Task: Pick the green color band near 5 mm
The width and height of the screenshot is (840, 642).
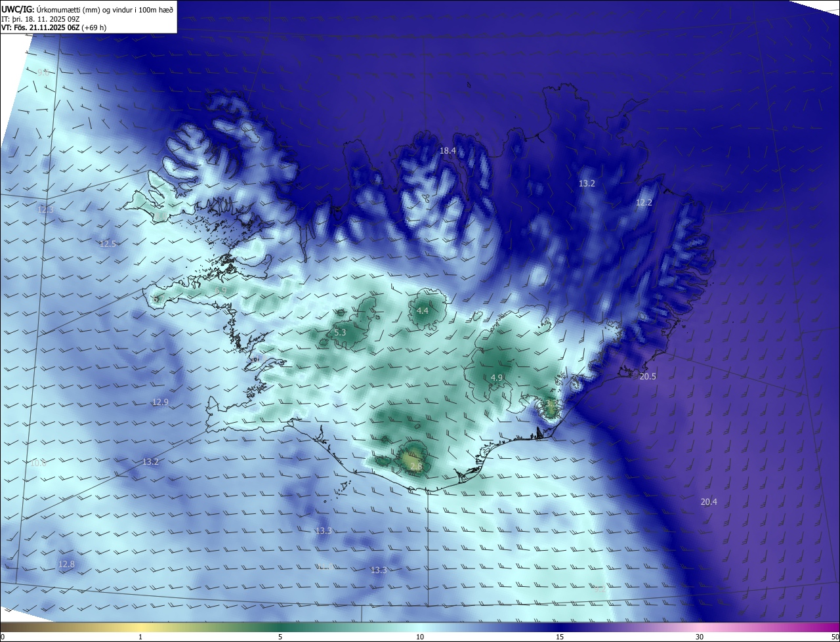Action: 280,627
